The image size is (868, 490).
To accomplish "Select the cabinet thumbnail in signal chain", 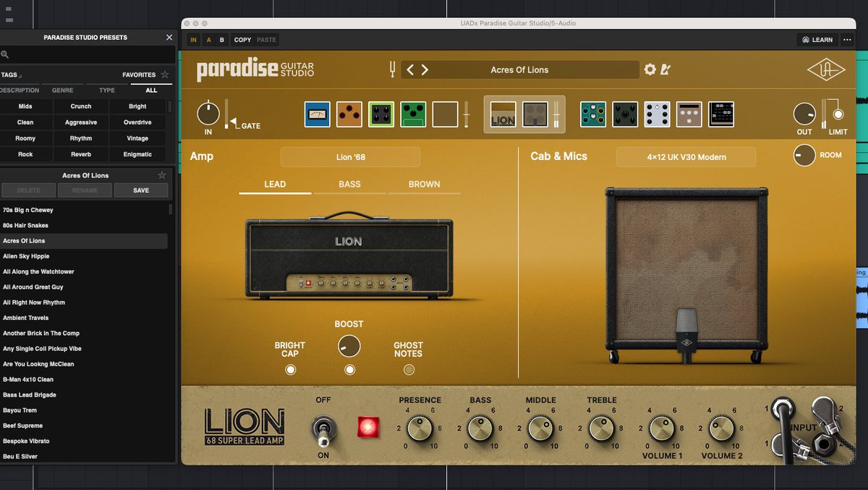I will pos(535,114).
